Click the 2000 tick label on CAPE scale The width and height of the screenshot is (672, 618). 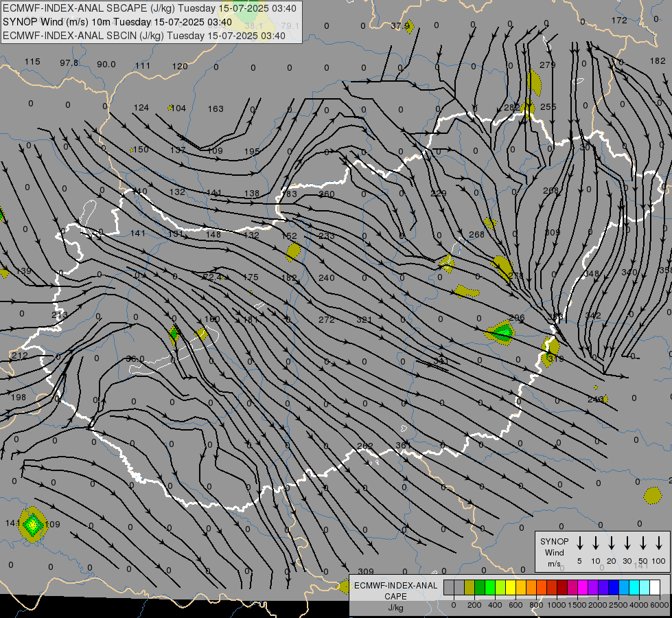pos(597,605)
